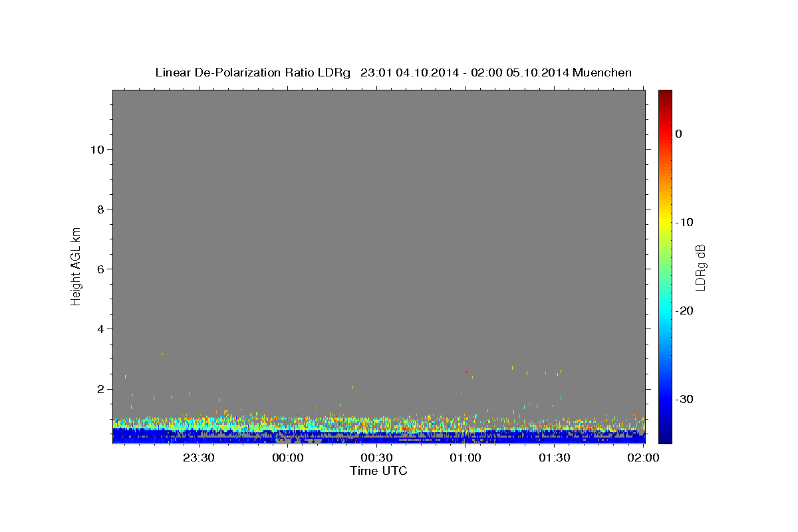Click the height tick label 8
Screen dimensions: 798x532
pyautogui.click(x=101, y=209)
